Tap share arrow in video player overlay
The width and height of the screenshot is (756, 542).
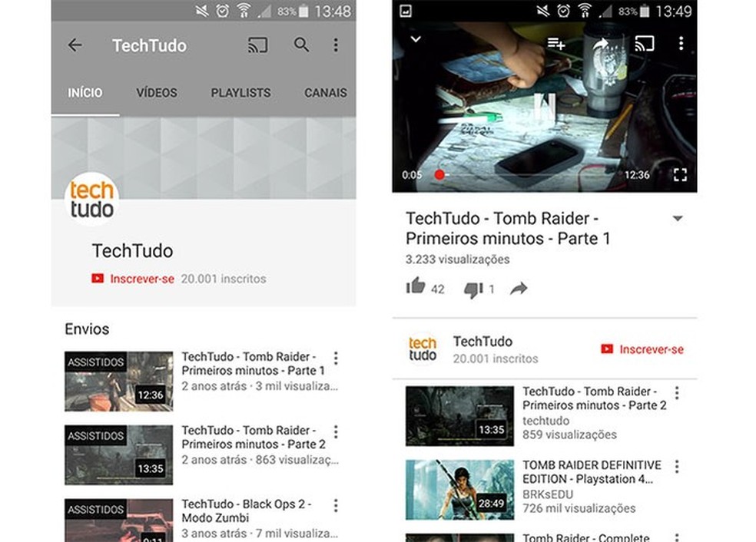coord(600,45)
